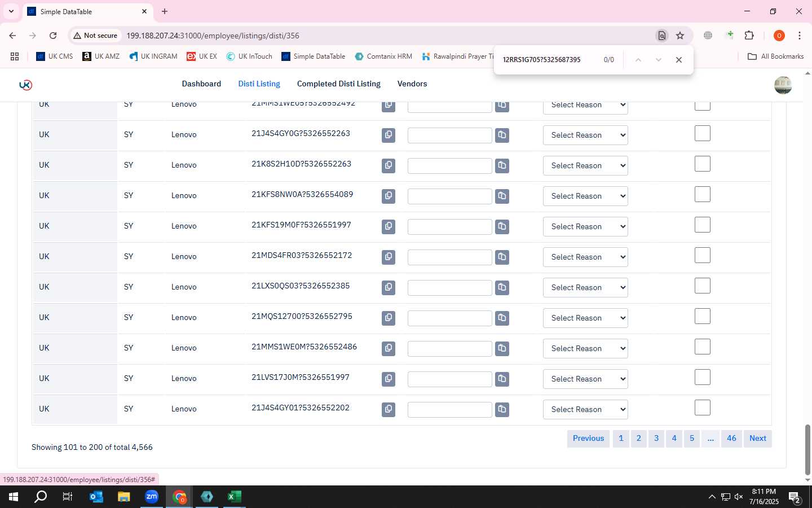Viewport: 812px width, 508px height.
Task: Tick checkbox for 21MDS4FR03?5326552172 row
Action: (703, 256)
